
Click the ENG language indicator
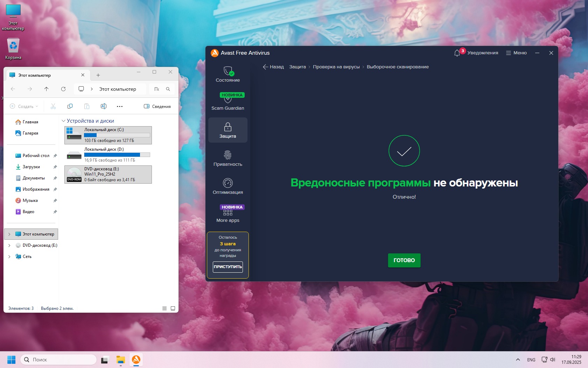(x=531, y=360)
